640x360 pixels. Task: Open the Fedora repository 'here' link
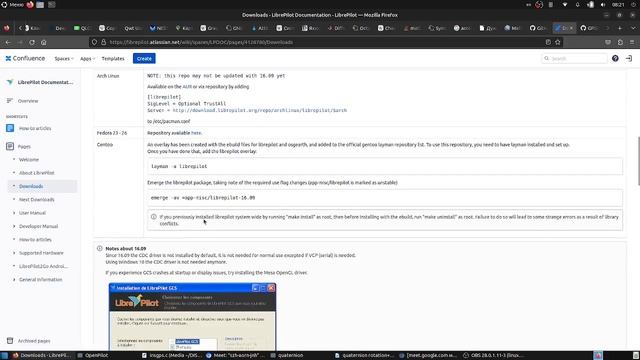[196, 133]
